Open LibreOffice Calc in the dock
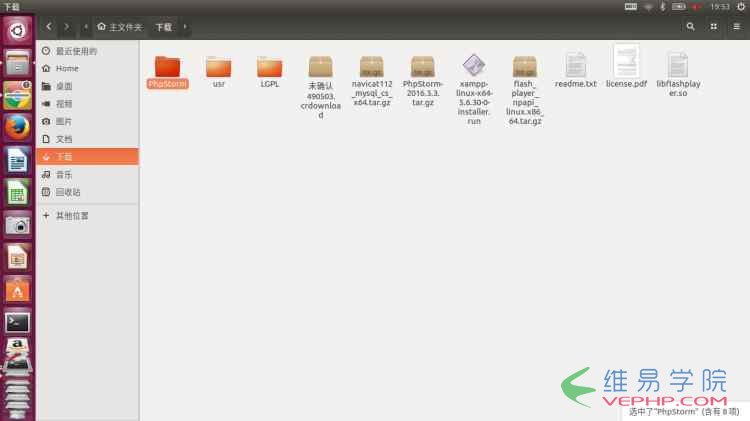Screen dimensions: 750x421 tap(17, 192)
